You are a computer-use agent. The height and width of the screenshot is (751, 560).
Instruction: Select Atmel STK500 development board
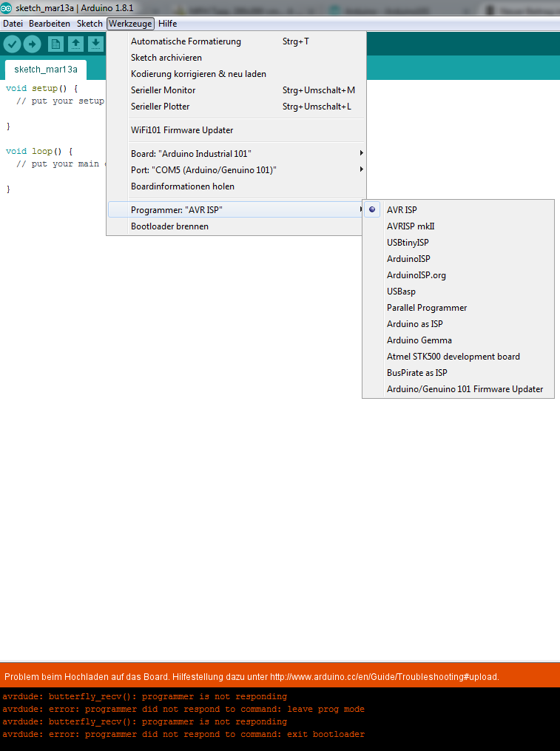459,357
